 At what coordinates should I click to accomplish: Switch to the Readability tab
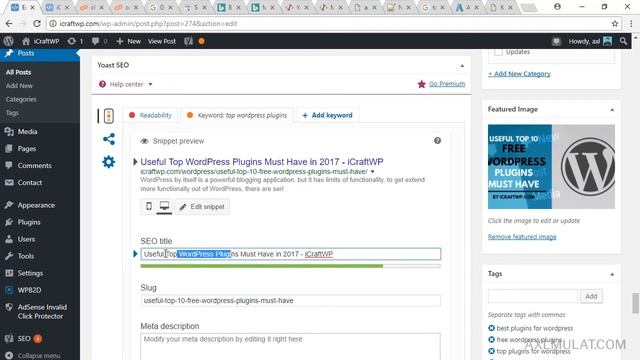pyautogui.click(x=150, y=115)
